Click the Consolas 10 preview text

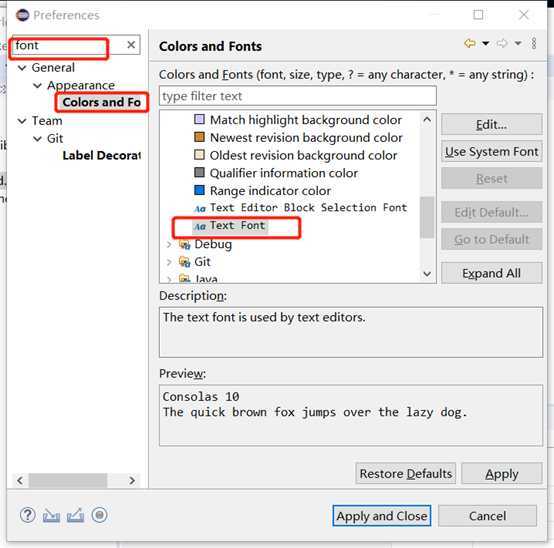[201, 397]
